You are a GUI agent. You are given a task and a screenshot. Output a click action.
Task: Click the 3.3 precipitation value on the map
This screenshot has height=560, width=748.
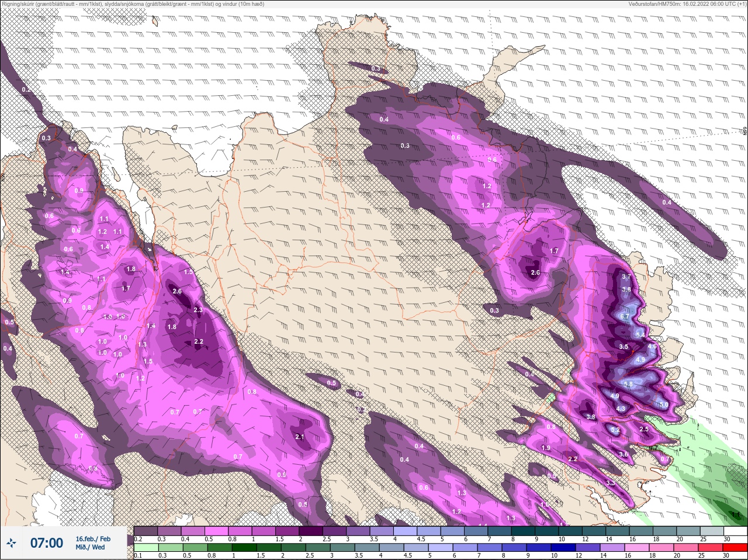611,483
